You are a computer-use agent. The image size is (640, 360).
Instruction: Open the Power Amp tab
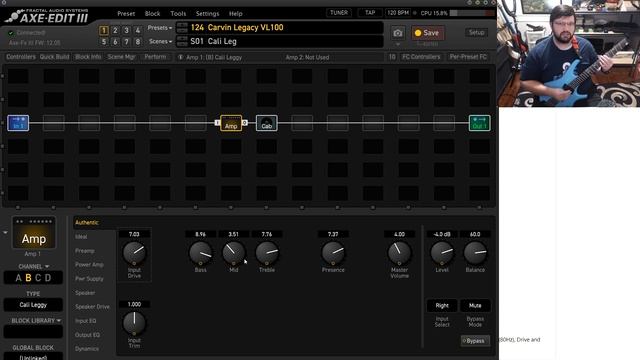tap(89, 264)
